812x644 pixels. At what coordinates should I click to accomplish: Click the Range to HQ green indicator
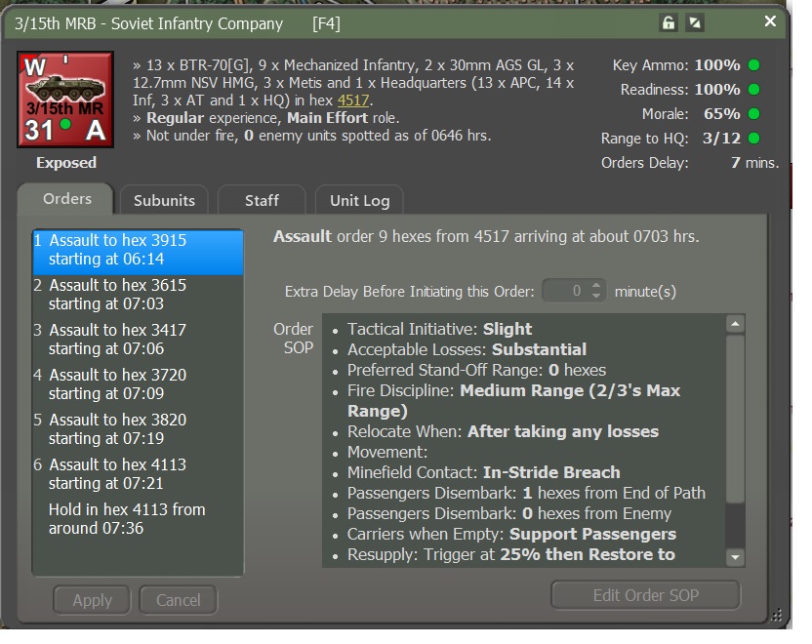pos(754,139)
